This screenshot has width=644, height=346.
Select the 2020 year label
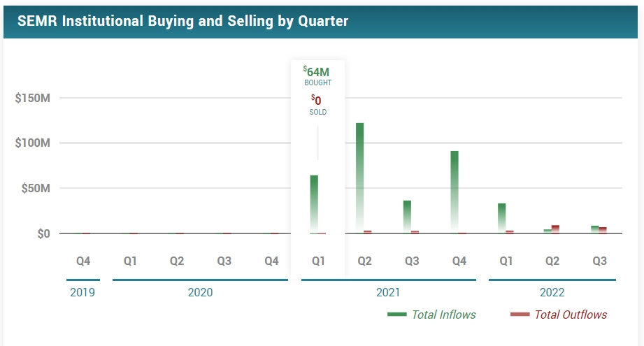tap(200, 292)
